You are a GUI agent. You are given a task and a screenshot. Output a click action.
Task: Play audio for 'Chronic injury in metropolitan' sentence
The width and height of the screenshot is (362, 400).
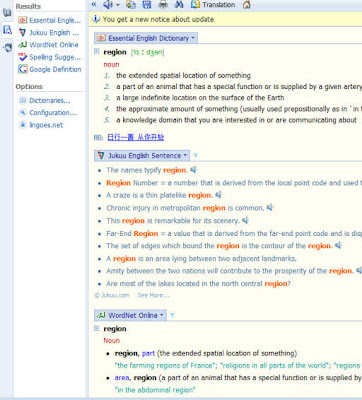pyautogui.click(x=270, y=208)
